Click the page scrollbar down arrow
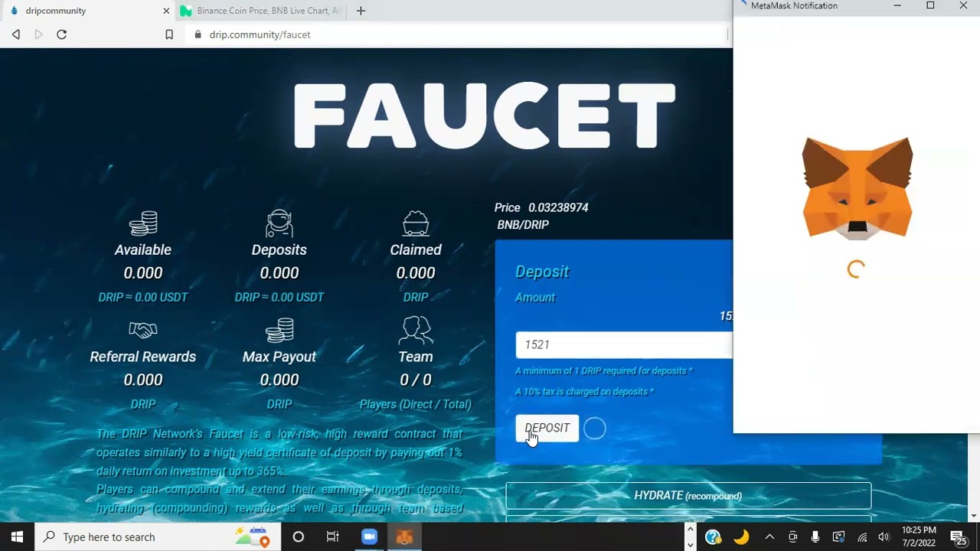The width and height of the screenshot is (980, 551). pos(974,517)
